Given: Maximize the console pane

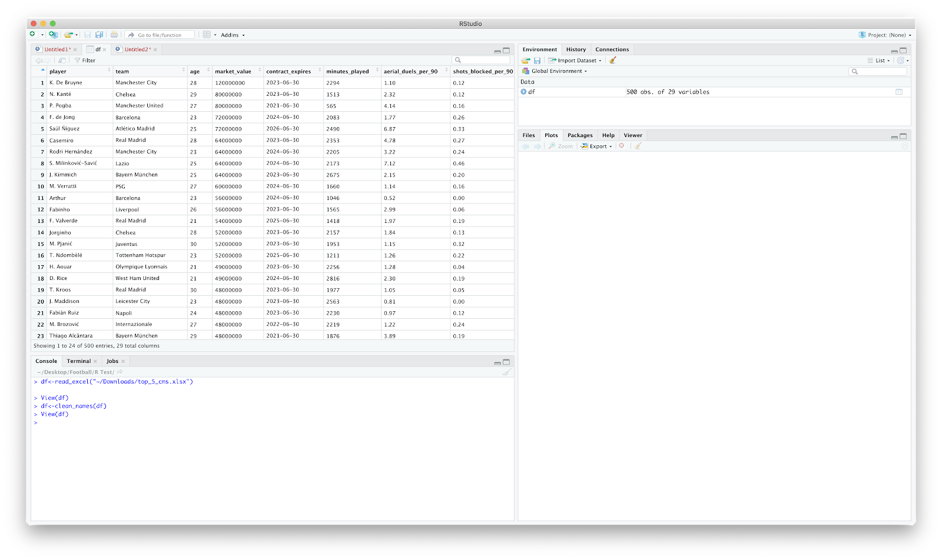Looking at the screenshot, I should point(506,362).
